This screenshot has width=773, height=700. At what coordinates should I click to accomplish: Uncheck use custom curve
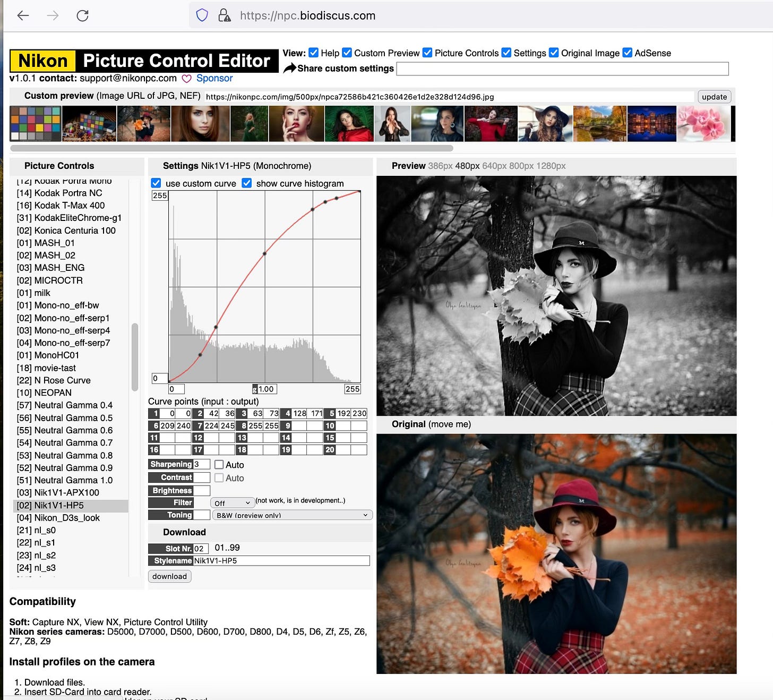[156, 183]
